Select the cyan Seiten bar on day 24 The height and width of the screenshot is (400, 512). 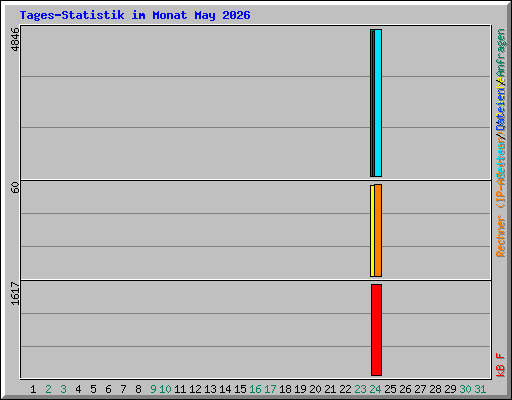point(378,103)
